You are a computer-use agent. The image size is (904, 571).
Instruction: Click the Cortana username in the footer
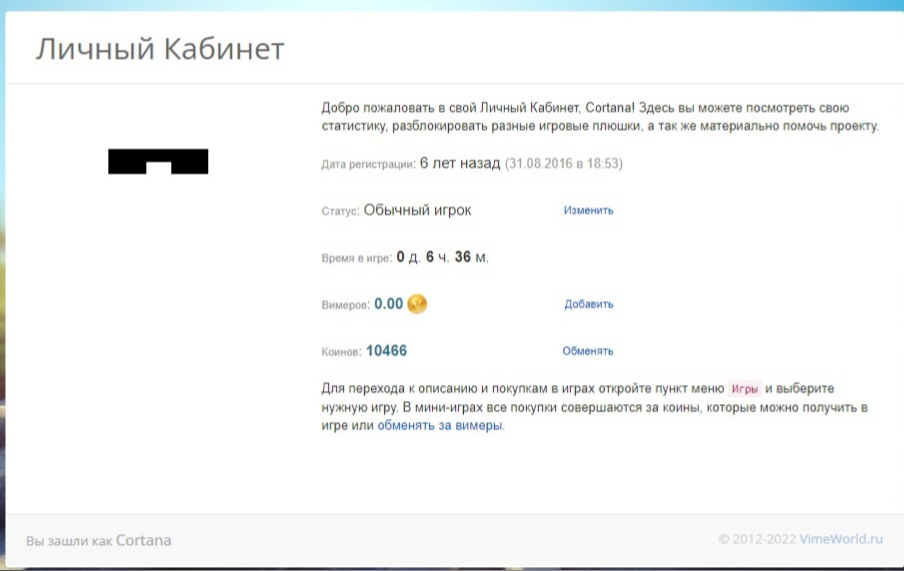coord(143,541)
